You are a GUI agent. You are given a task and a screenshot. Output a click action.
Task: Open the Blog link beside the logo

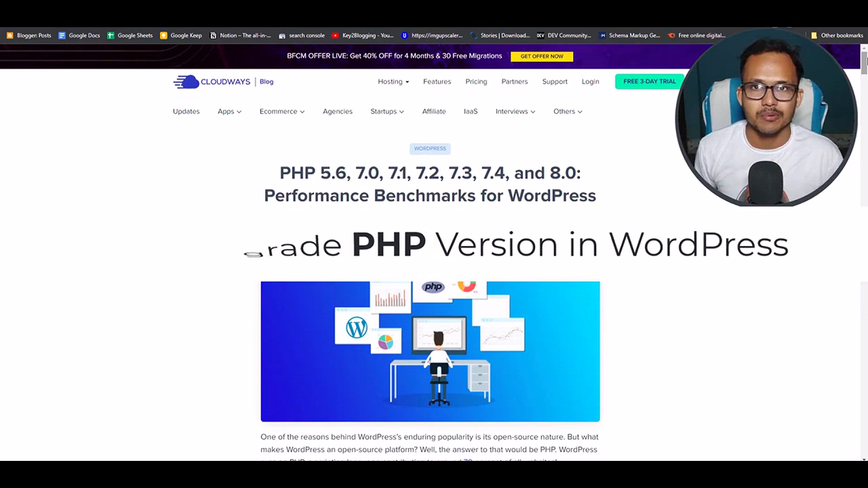(266, 82)
